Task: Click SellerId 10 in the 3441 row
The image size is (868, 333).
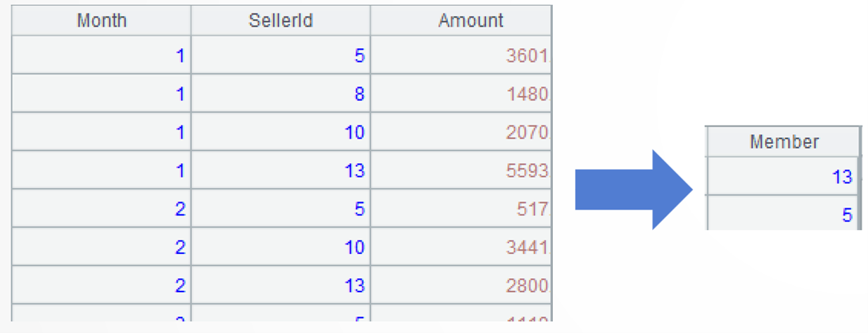Action: 281,247
